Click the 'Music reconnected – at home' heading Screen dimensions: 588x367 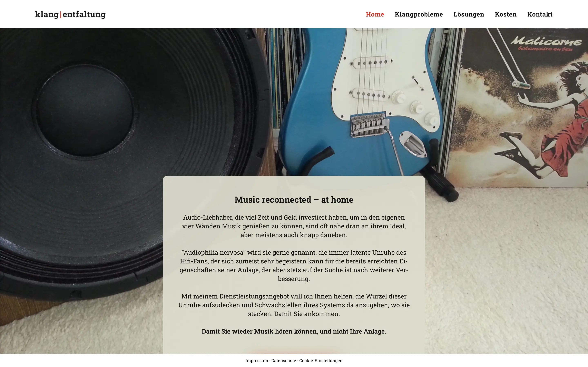(294, 200)
